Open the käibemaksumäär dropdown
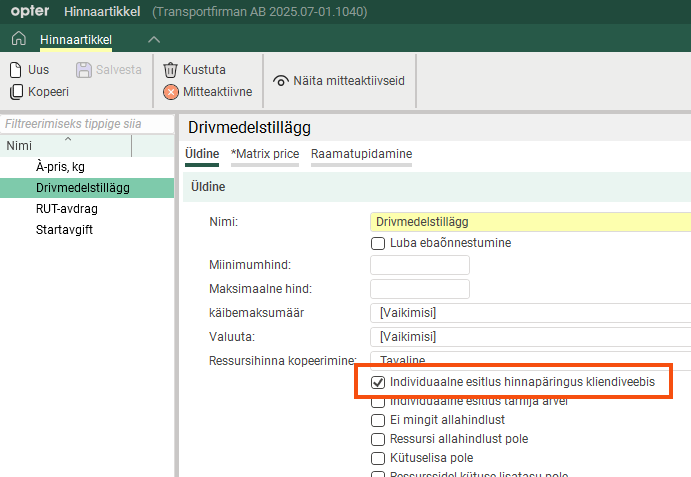 pyautogui.click(x=530, y=313)
